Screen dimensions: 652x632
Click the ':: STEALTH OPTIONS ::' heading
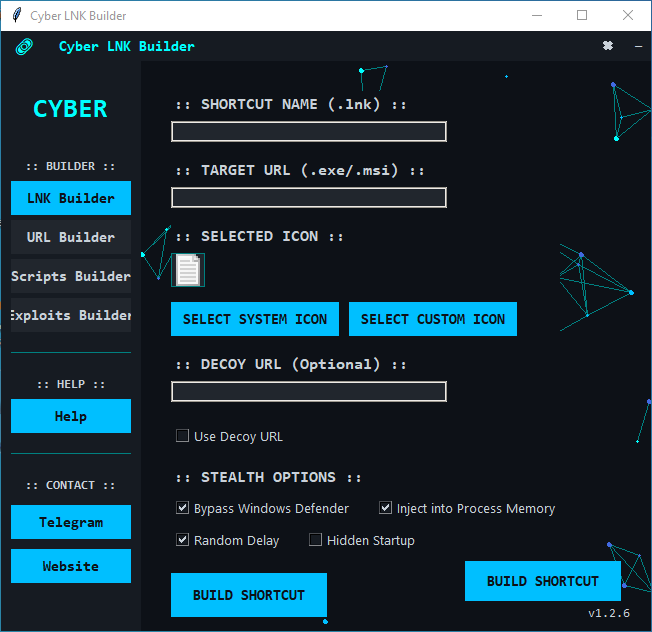268,477
